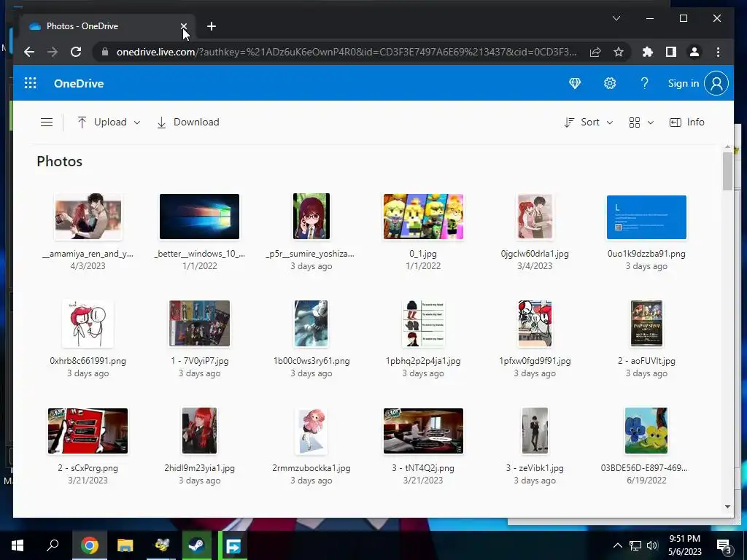Viewport: 747px width, 560px height.
Task: Click the Download button
Action: (188, 122)
